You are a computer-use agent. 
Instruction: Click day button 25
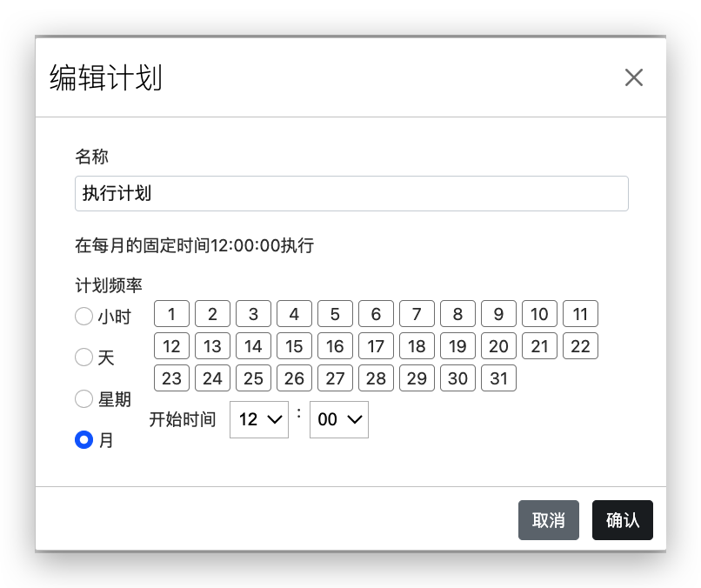click(253, 378)
